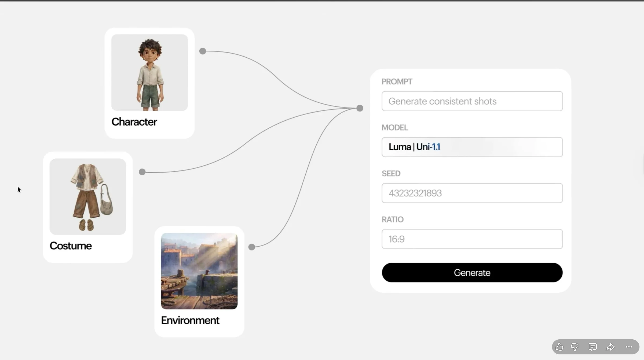The image size is (644, 360).
Task: Click the Generate button
Action: pos(472,272)
